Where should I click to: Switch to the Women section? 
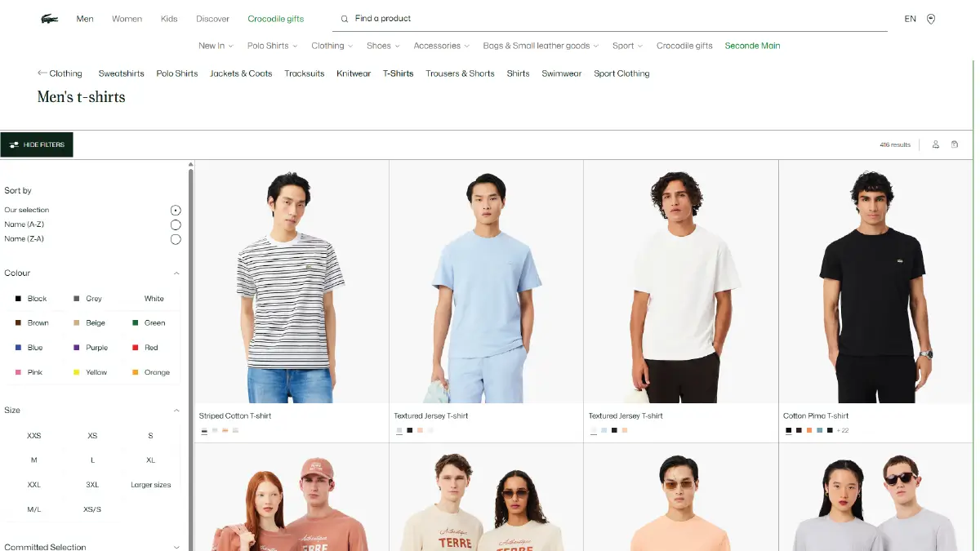pos(127,19)
